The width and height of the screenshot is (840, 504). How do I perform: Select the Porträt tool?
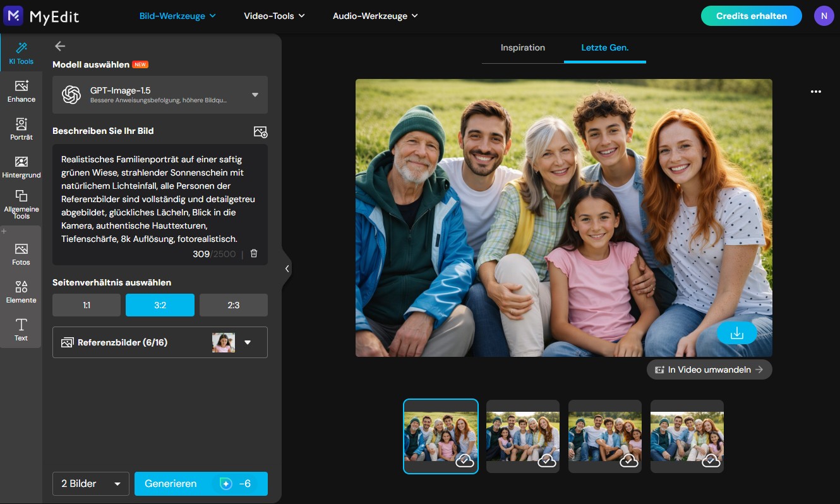tap(21, 129)
